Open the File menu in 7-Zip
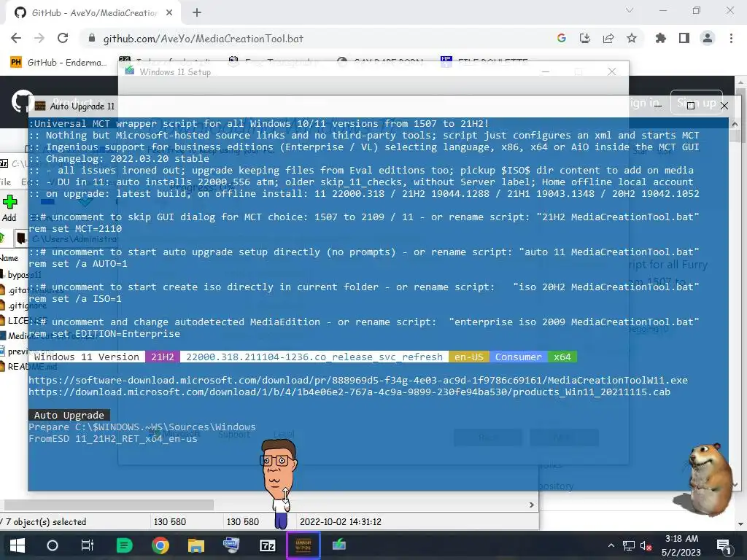This screenshot has height=560, width=747. (5, 182)
